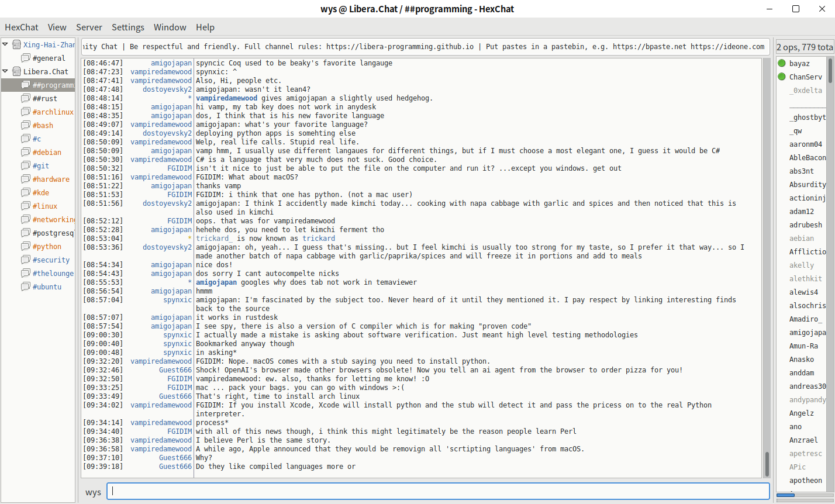Screen dimensions: 835x504
Task: Open the Settings menu
Action: [127, 27]
